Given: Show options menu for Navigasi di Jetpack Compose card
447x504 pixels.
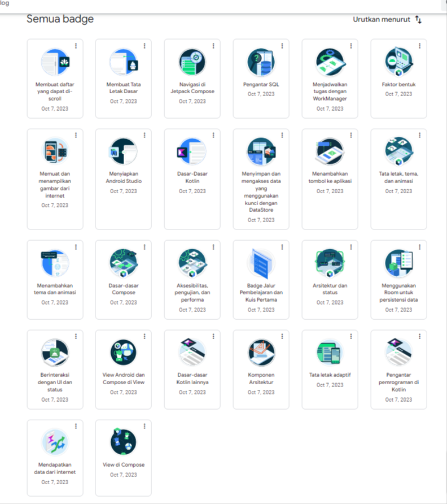Looking at the screenshot, I should pyautogui.click(x=213, y=46).
